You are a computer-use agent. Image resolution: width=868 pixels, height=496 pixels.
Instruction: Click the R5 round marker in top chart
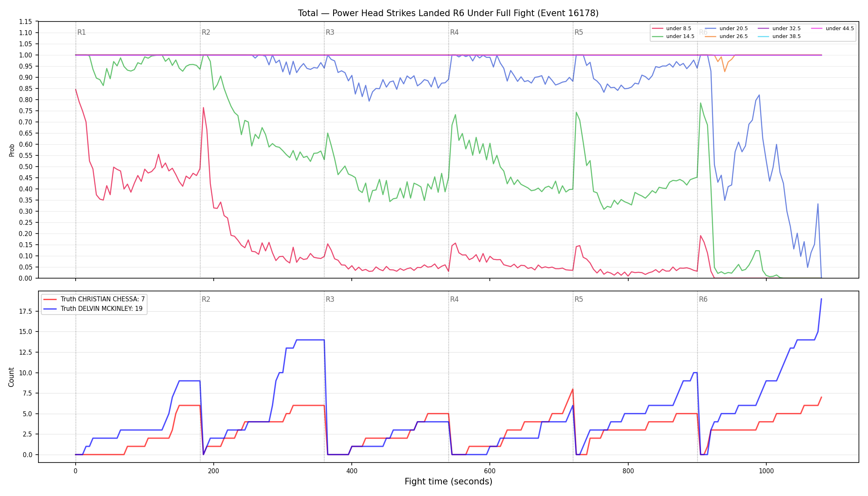pos(579,32)
